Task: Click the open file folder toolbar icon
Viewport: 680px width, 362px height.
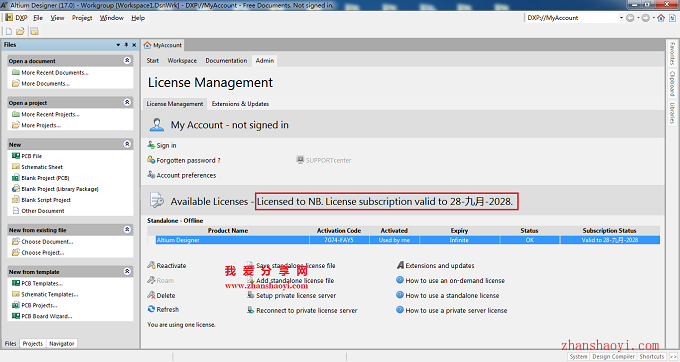Action: [x=20, y=31]
